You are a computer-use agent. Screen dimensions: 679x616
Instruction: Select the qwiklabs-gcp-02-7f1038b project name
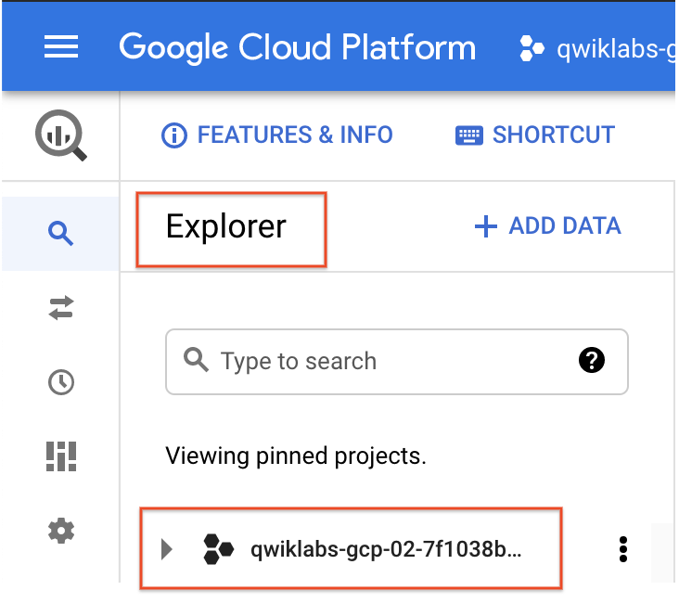pyautogui.click(x=387, y=549)
